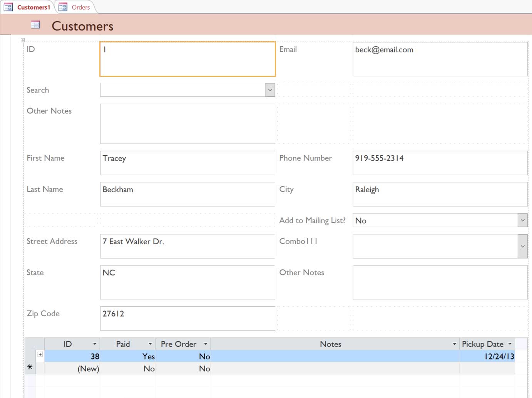Image resolution: width=532 pixels, height=398 pixels.
Task: Click the right Other Notes text box
Action: [440, 282]
